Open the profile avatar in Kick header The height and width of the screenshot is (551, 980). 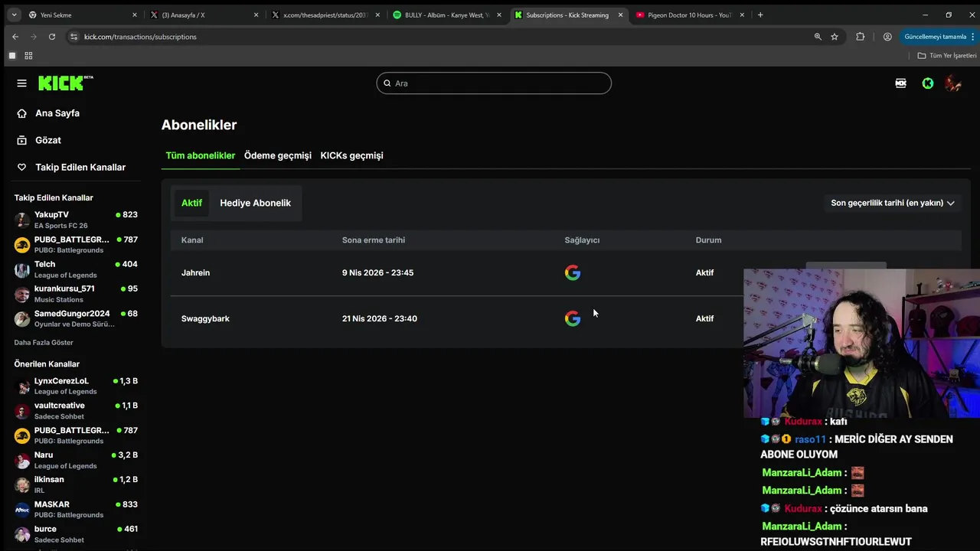click(952, 83)
